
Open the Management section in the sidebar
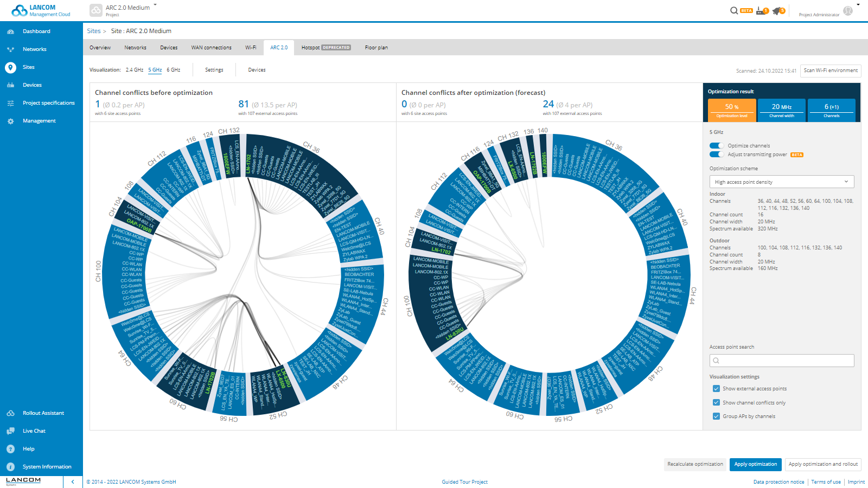click(x=40, y=120)
